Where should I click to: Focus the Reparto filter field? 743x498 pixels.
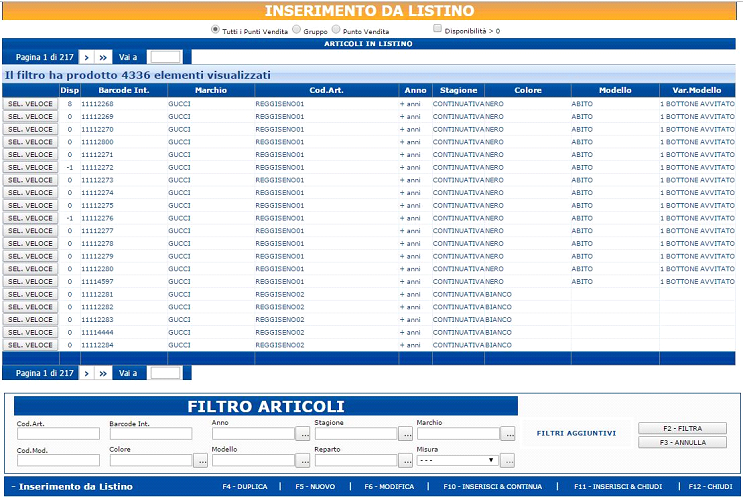356,460
